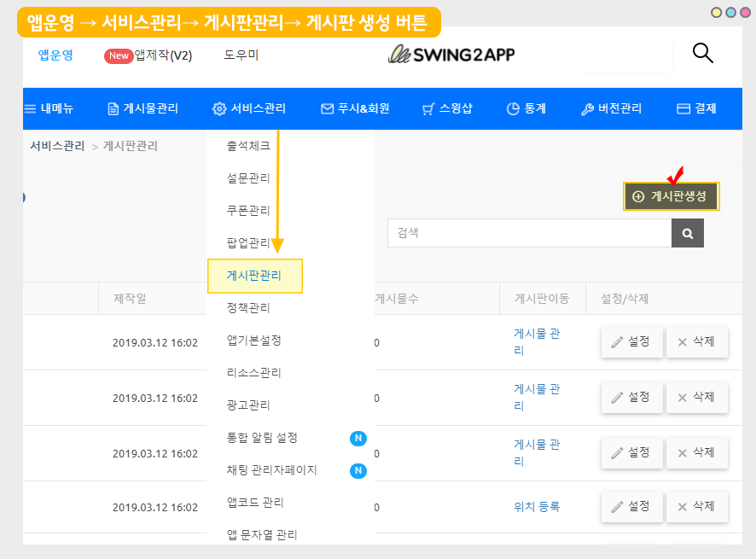Open the 결제 payment menu
This screenshot has height=559, width=756.
(x=696, y=108)
